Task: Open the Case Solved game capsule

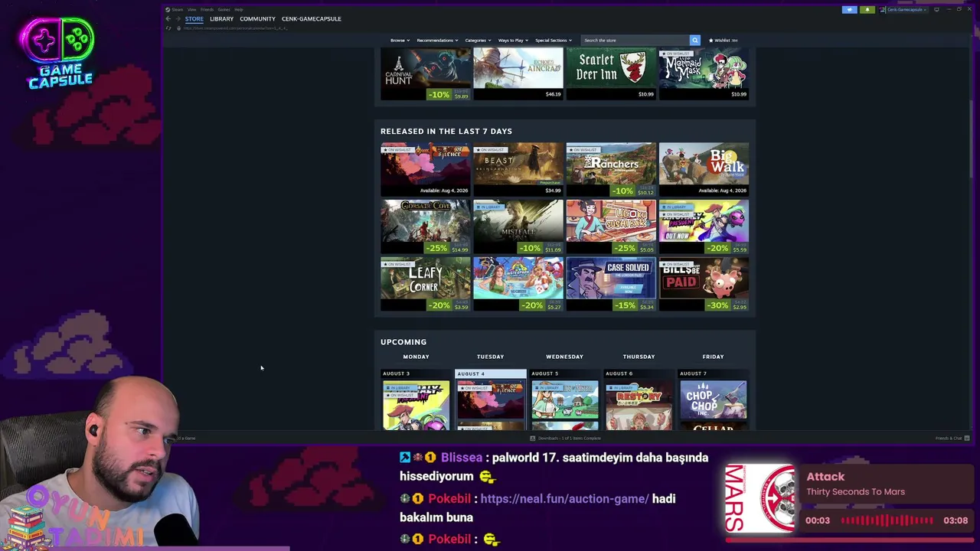Action: (611, 284)
